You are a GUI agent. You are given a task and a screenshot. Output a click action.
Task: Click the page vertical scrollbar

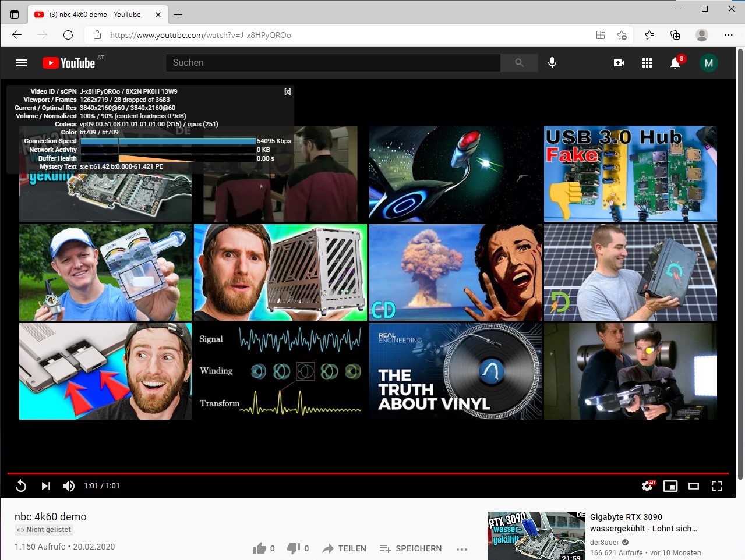740,265
